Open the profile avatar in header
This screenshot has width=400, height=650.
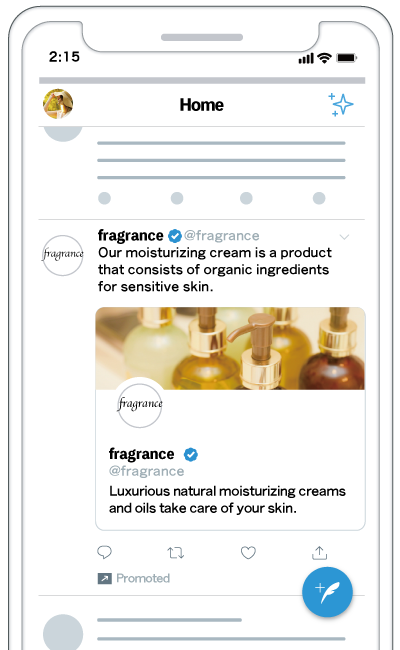click(58, 104)
